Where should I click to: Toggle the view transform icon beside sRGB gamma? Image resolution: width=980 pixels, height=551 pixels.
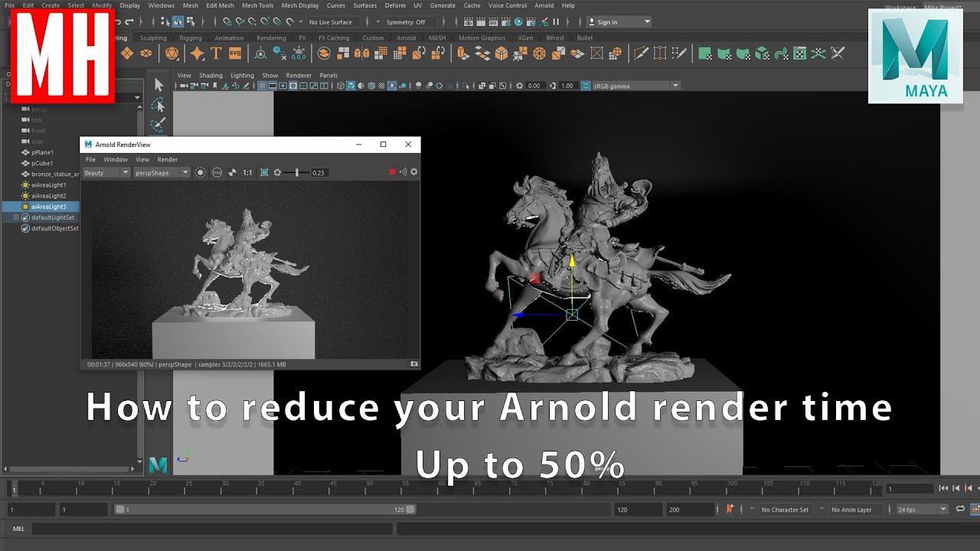586,86
